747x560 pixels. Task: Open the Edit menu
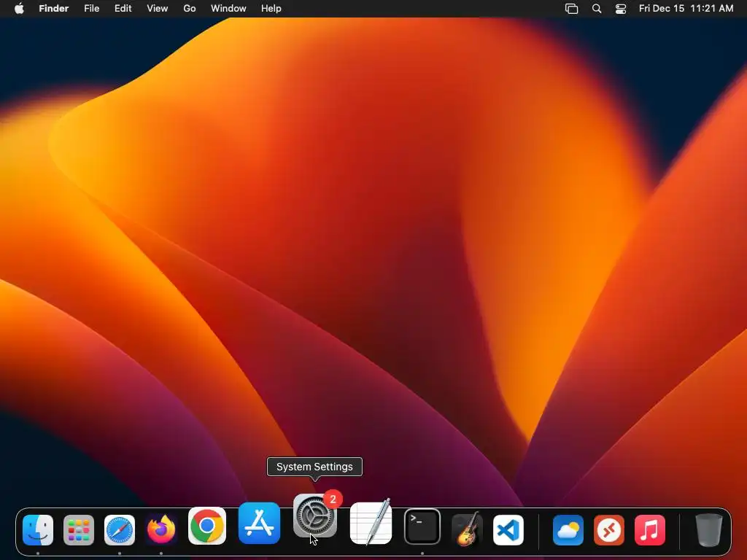point(123,8)
